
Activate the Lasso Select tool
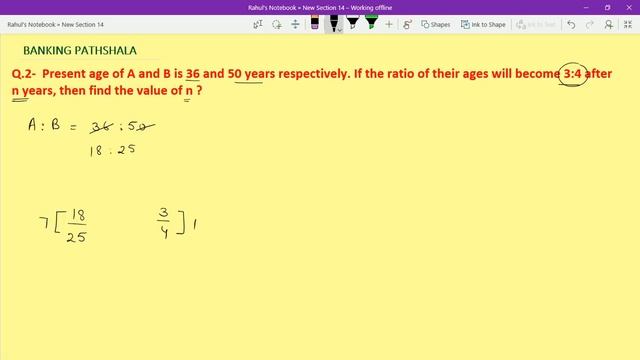click(277, 24)
